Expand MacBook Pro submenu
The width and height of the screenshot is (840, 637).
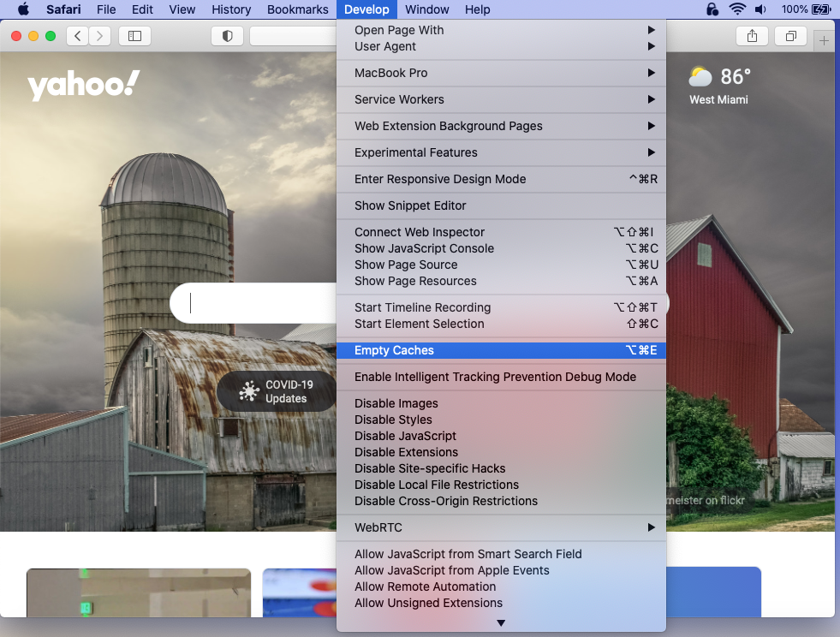pyautogui.click(x=501, y=73)
